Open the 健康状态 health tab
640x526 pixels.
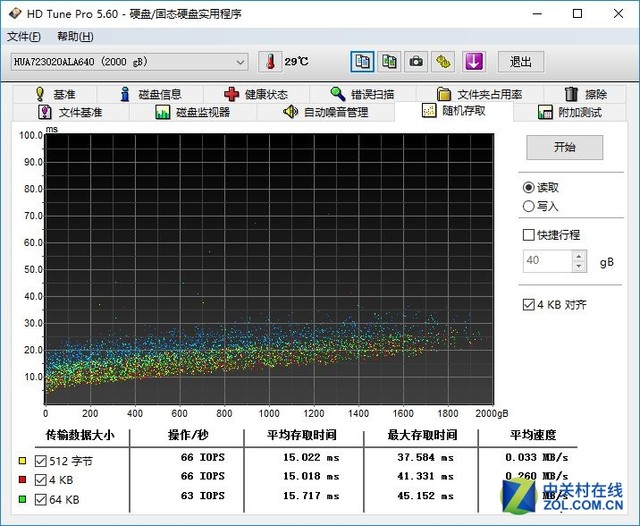tap(256, 94)
